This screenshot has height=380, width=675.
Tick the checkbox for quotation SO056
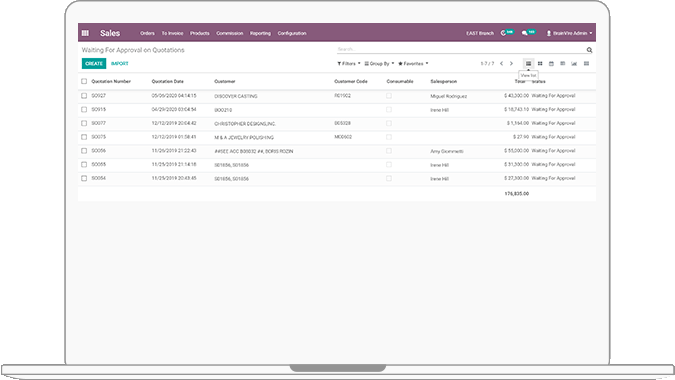(x=84, y=151)
